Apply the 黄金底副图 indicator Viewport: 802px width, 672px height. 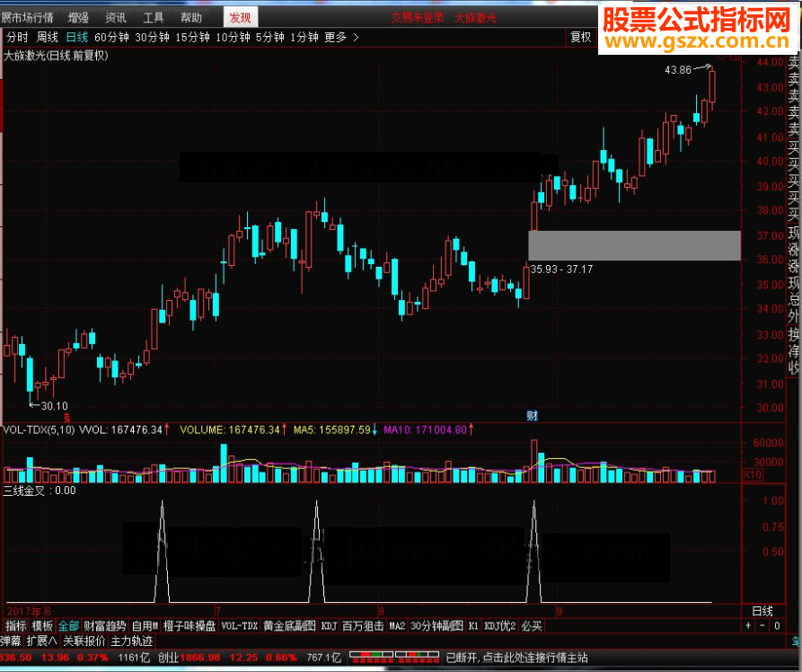[x=289, y=626]
